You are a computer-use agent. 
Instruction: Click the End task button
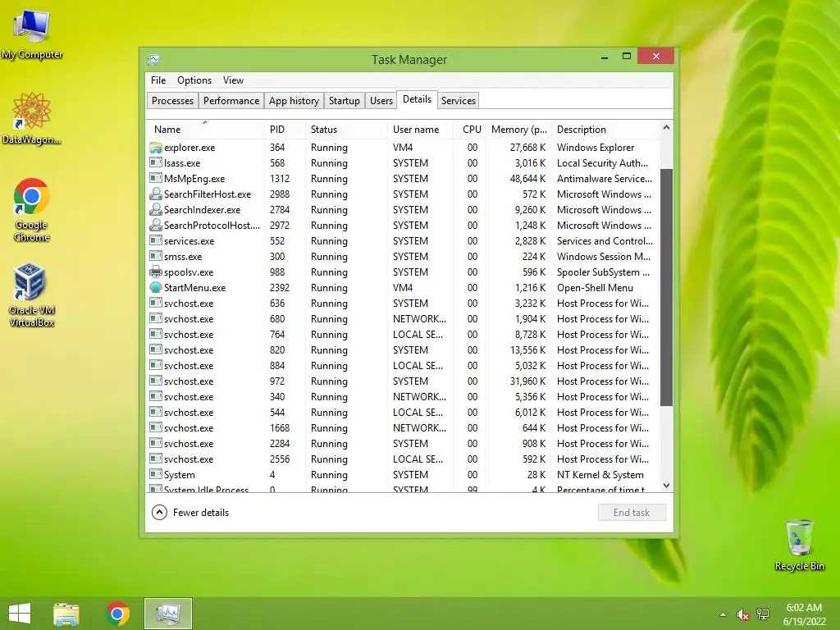coord(632,513)
